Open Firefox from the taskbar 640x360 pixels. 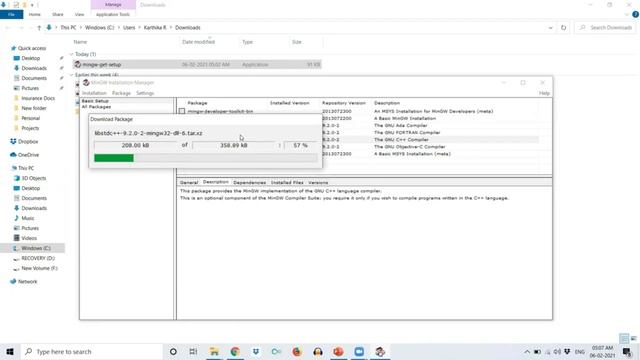[297, 351]
